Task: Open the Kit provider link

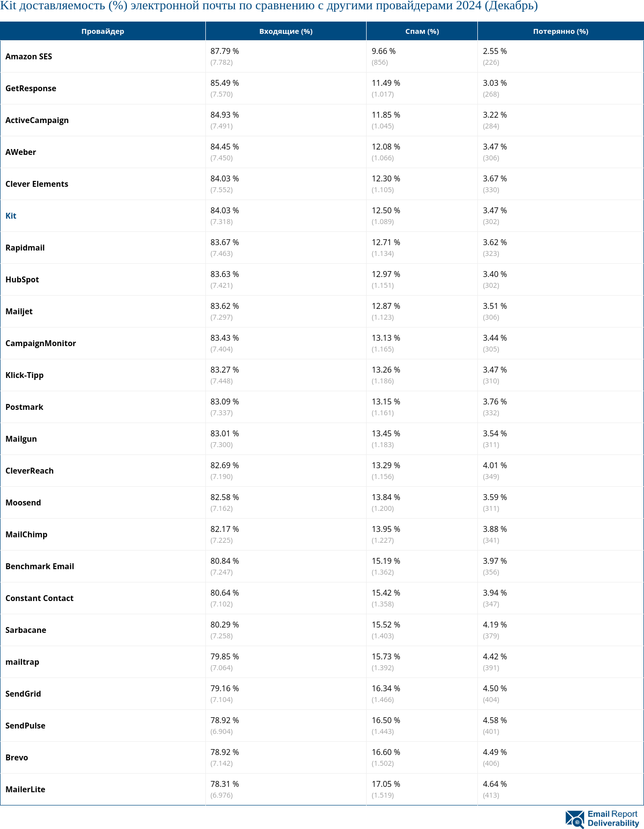Action: tap(11, 216)
